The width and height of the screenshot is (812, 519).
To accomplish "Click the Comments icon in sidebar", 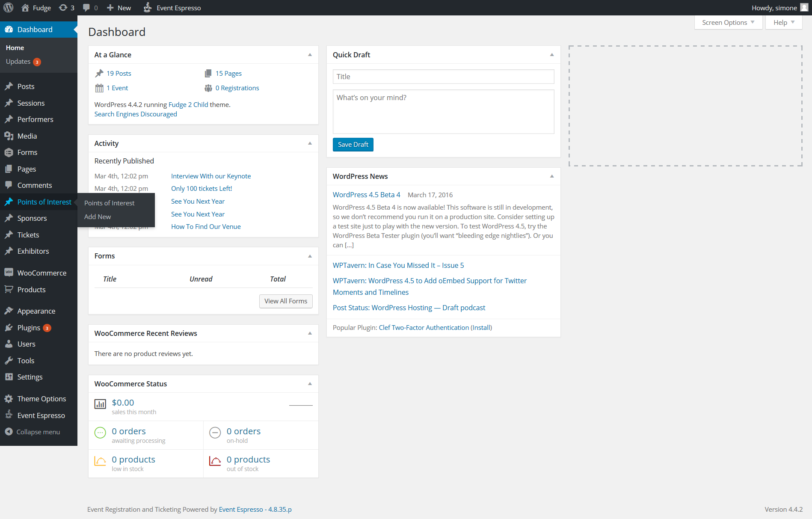I will 9,185.
